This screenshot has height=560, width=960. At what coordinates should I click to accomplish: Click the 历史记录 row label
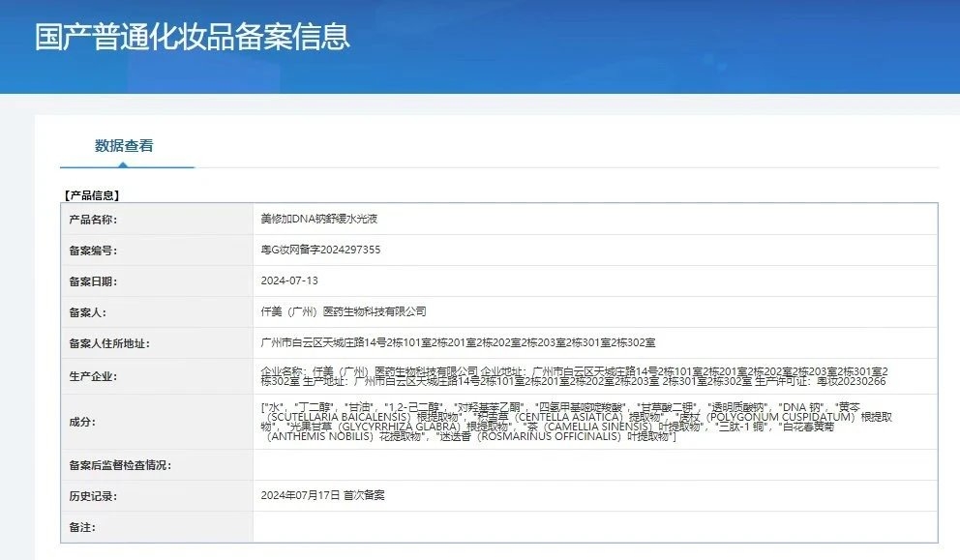click(x=93, y=496)
